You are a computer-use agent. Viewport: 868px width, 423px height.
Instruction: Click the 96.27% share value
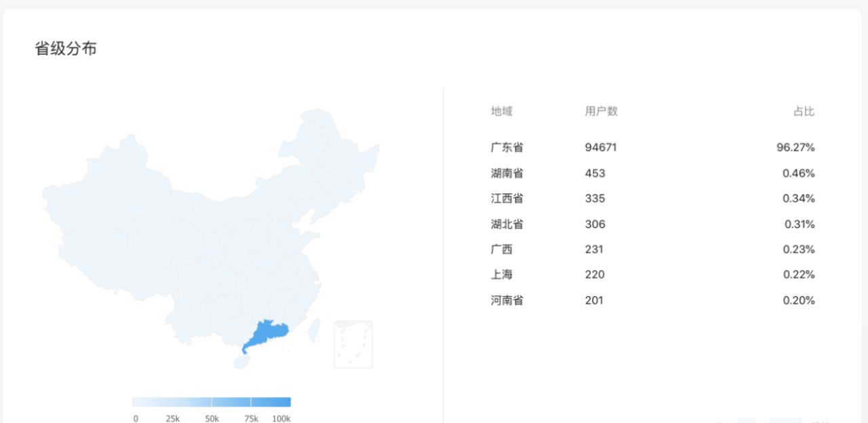795,147
